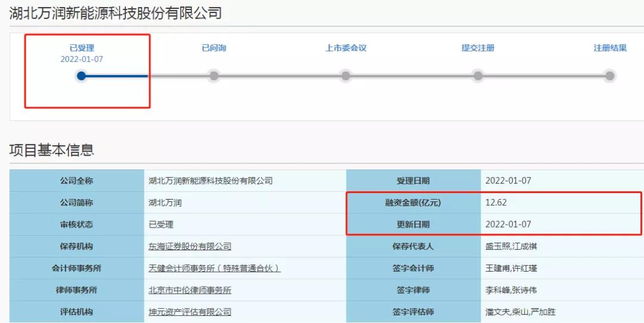
Task: Click the 更新日期 row date value
Action: [x=508, y=225]
